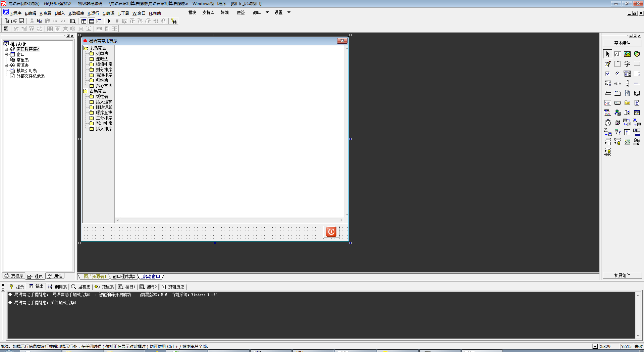Pick the label component marked 字
644x352 pixels.
[627, 64]
